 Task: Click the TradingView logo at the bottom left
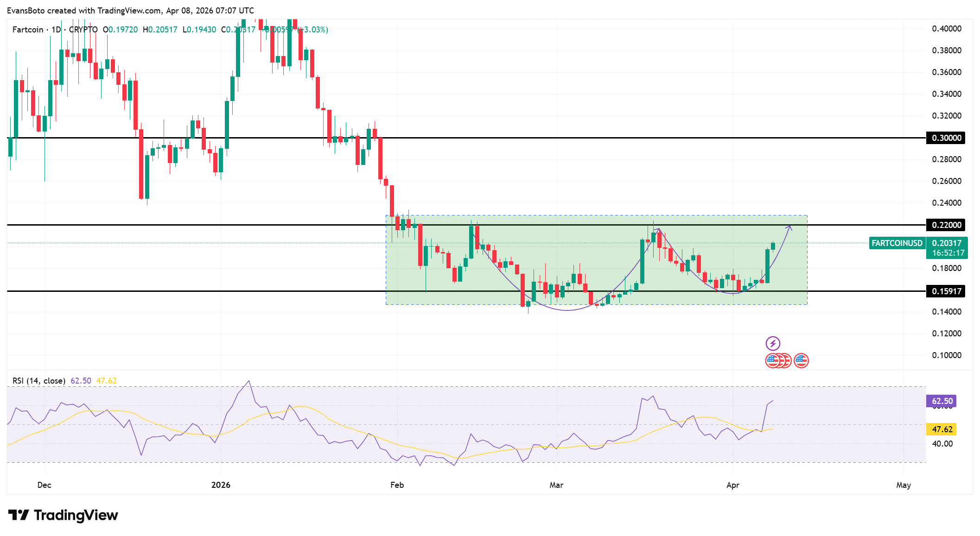click(64, 515)
